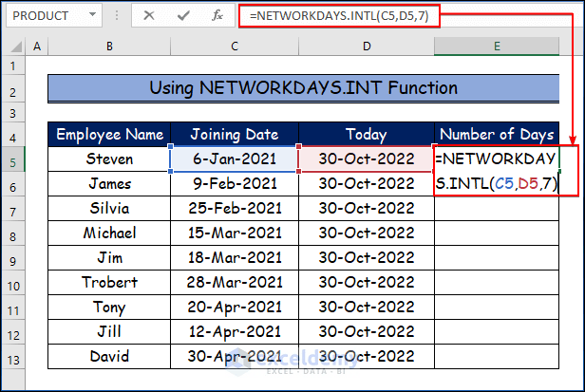Select joining date 15-Mar-2021

coord(235,233)
